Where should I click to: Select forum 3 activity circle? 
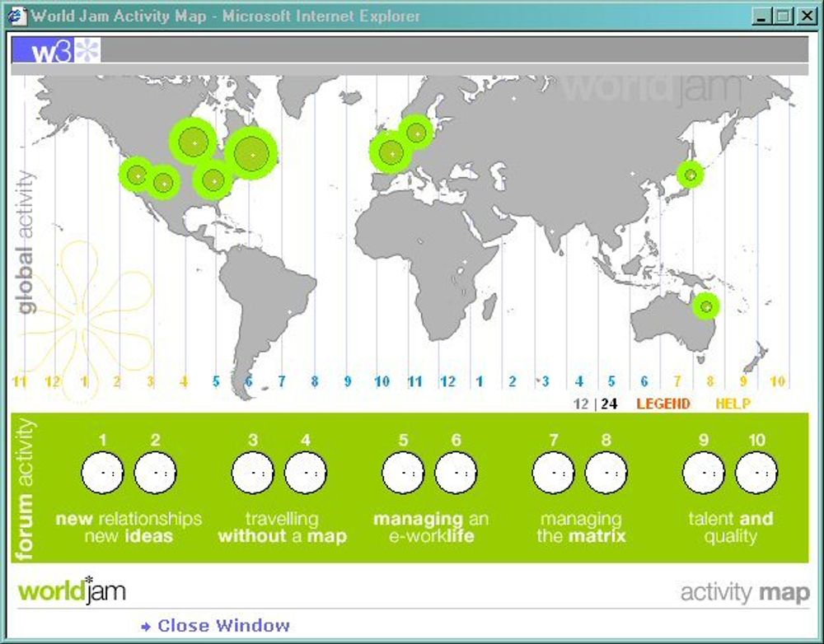click(x=253, y=473)
